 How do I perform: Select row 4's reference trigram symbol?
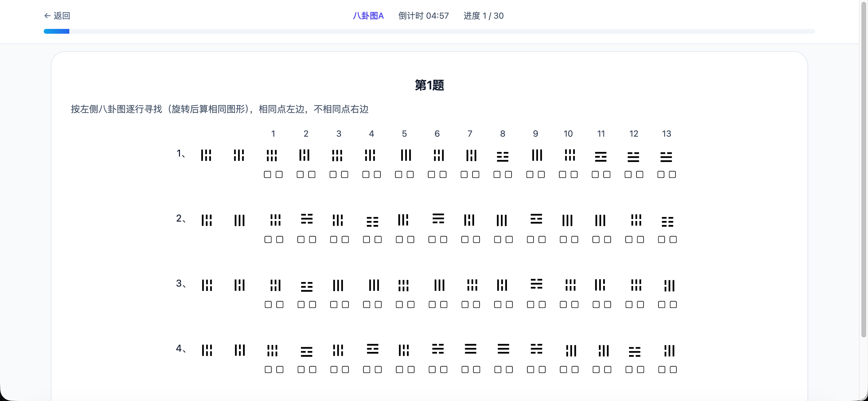tap(206, 350)
